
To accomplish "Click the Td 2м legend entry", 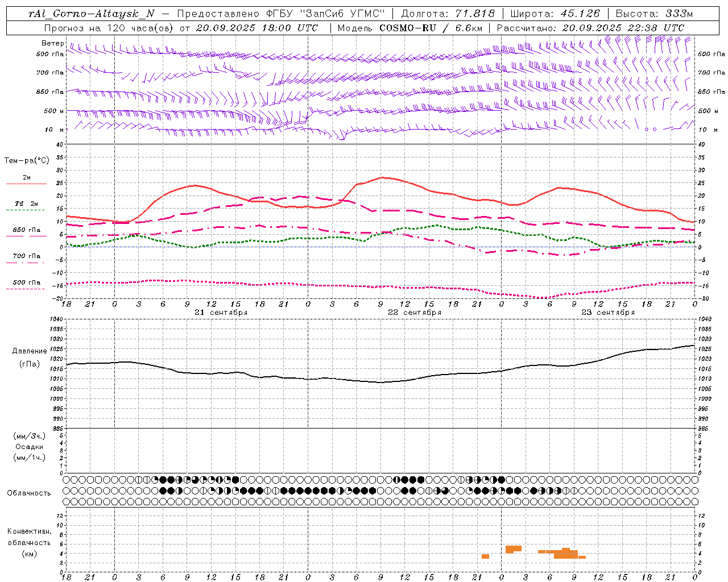I will (26, 203).
